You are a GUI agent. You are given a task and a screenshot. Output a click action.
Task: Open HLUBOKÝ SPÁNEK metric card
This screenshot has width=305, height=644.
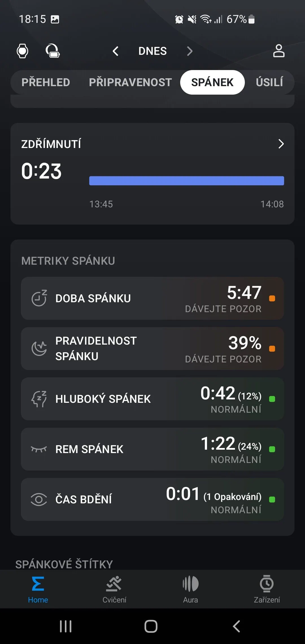pos(152,399)
